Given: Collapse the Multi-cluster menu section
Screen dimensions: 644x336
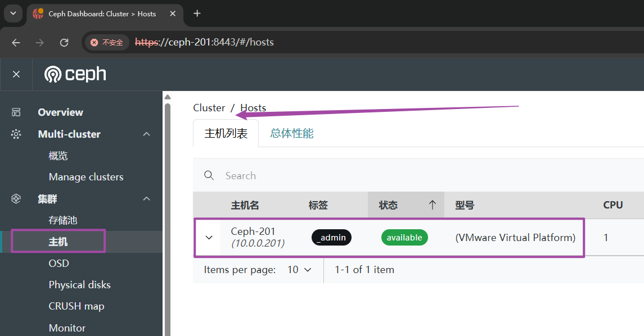Looking at the screenshot, I should point(147,134).
